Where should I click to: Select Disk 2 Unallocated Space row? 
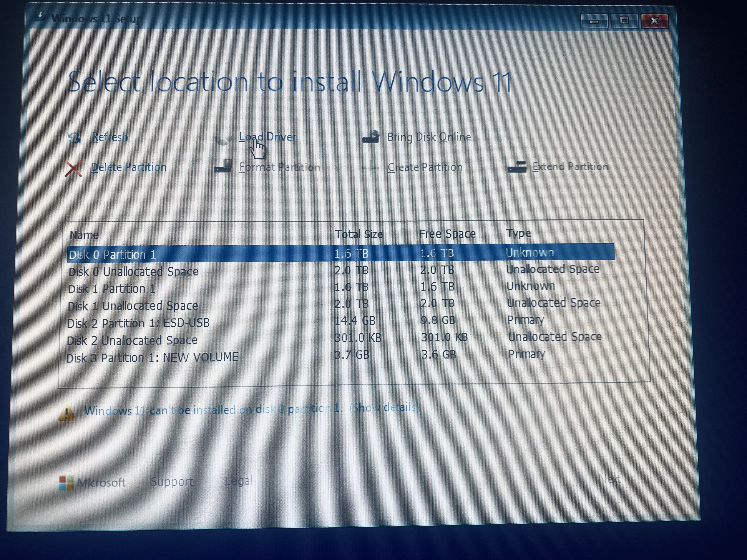341,339
